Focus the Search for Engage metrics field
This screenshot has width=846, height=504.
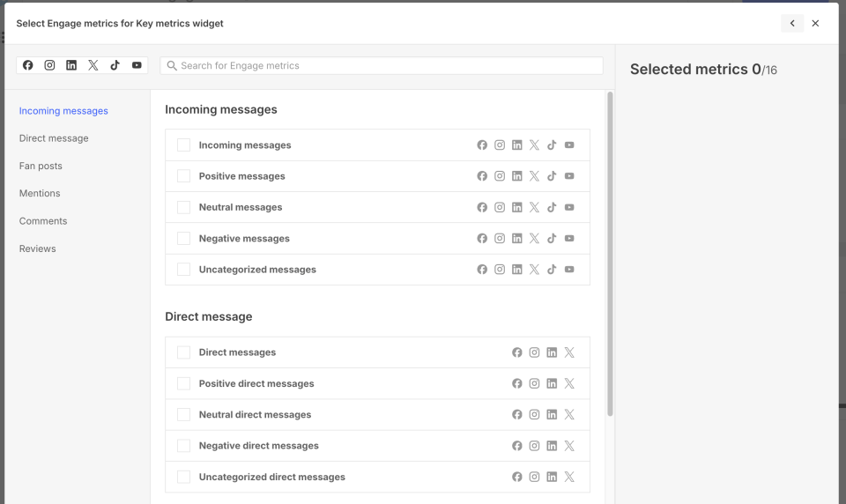(382, 65)
